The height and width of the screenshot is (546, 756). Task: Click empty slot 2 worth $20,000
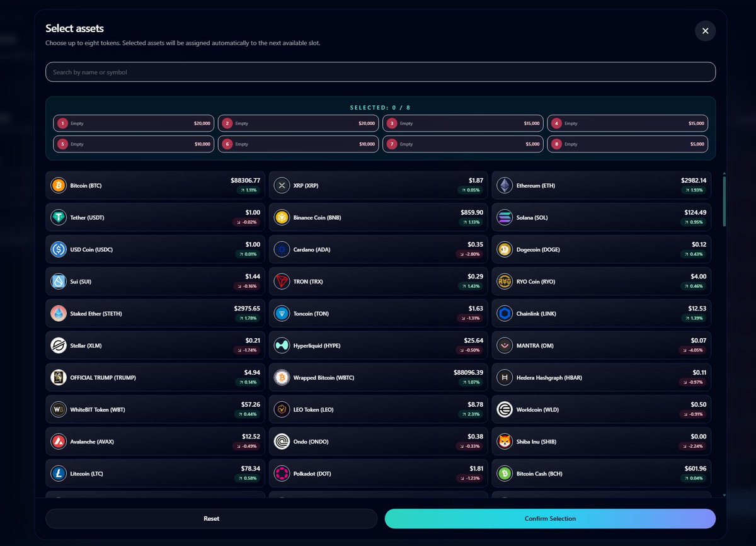298,123
